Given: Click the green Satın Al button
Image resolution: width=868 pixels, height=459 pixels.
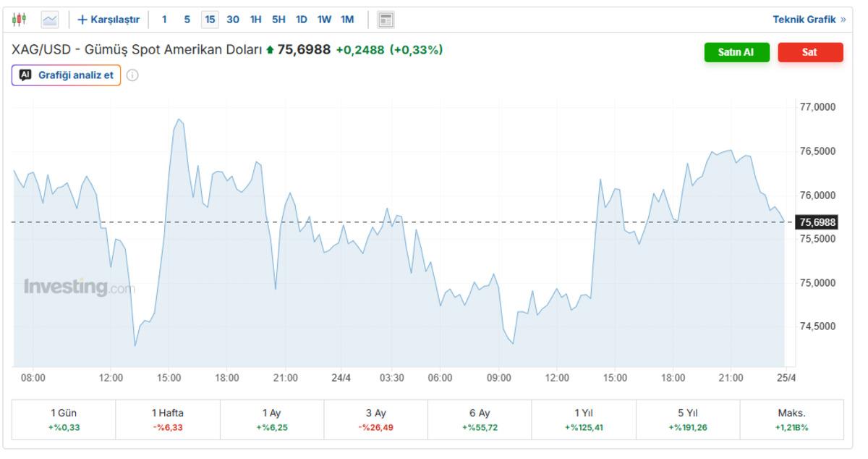Looking at the screenshot, I should (x=736, y=52).
